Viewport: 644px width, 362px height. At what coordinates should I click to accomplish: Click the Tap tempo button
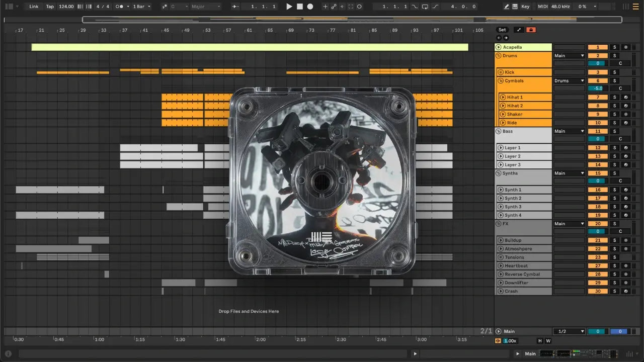pyautogui.click(x=50, y=7)
